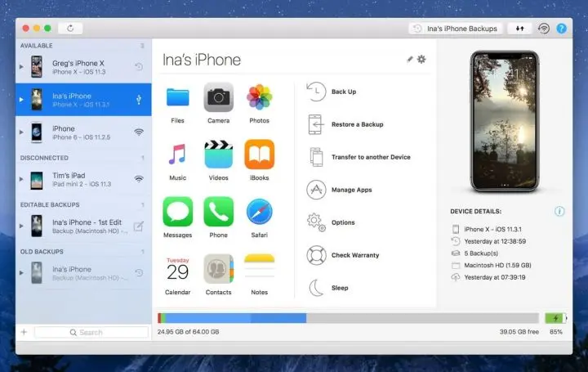
Task: Select iPhone 6 device in sidebar
Action: [x=83, y=132]
